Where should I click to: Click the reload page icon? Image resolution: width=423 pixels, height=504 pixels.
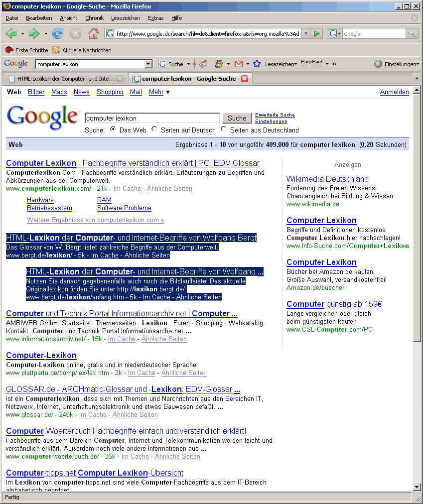point(58,33)
